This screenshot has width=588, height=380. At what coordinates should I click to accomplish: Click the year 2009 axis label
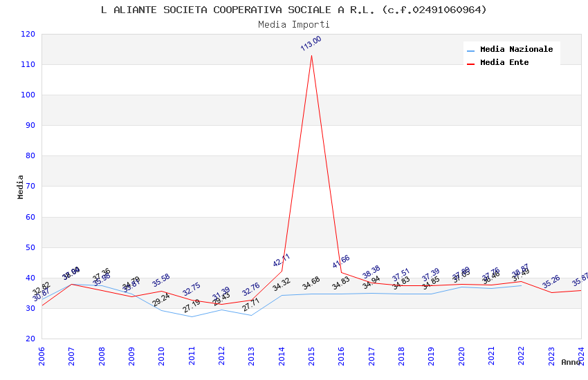coord(131,356)
